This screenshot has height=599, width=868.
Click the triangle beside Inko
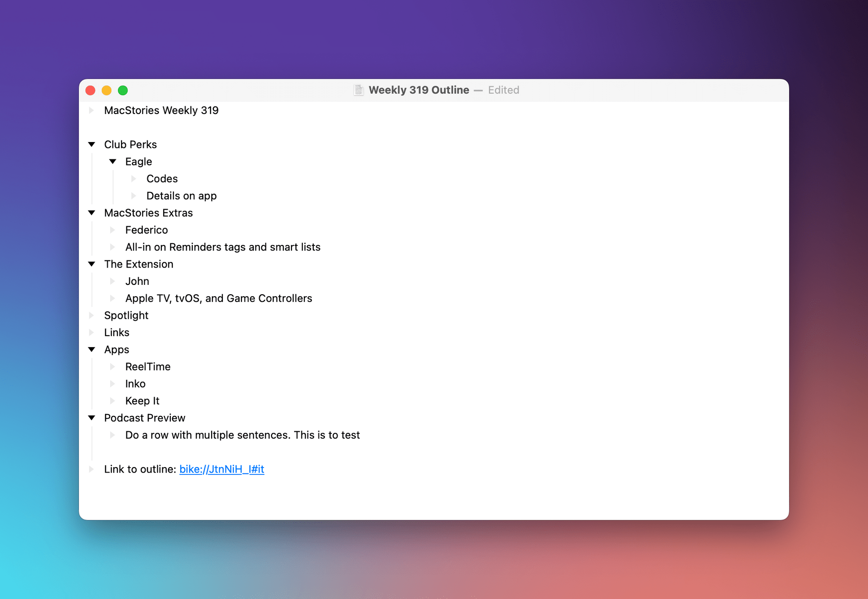(113, 384)
